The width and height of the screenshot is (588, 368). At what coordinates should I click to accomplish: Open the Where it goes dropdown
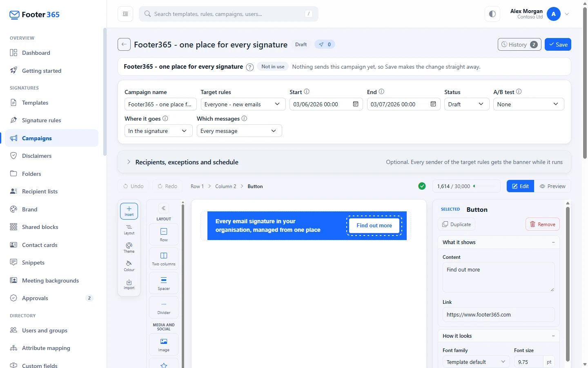158,131
